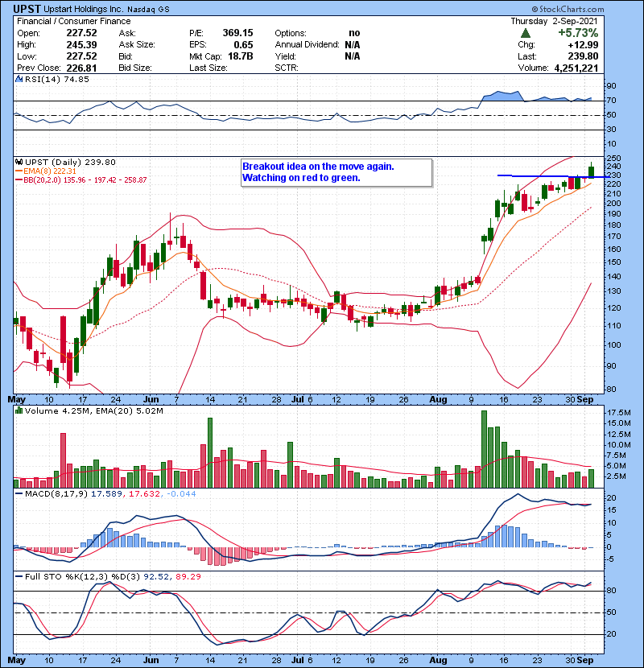Click the date Thursday 2-Sep-2021
The height and width of the screenshot is (668, 644).
[x=554, y=21]
